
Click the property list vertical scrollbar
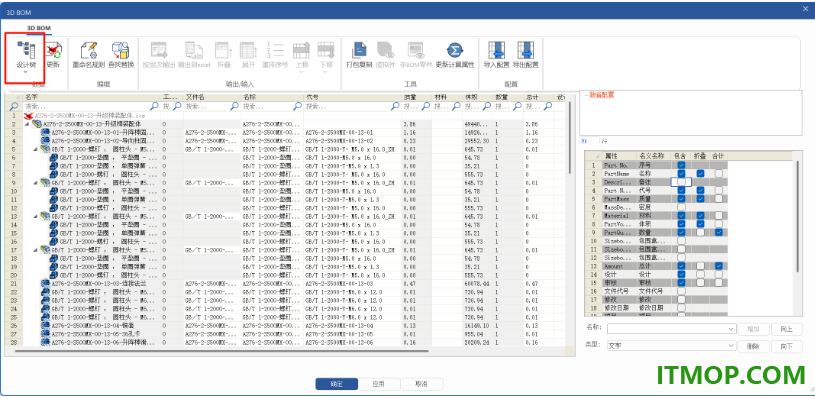pyautogui.click(x=799, y=216)
